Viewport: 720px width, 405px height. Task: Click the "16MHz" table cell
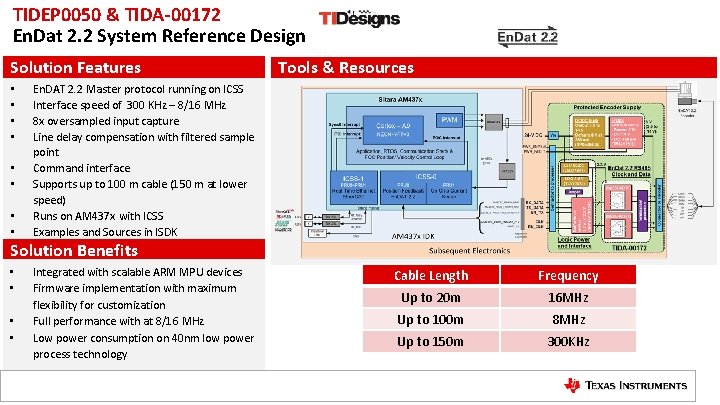568,298
